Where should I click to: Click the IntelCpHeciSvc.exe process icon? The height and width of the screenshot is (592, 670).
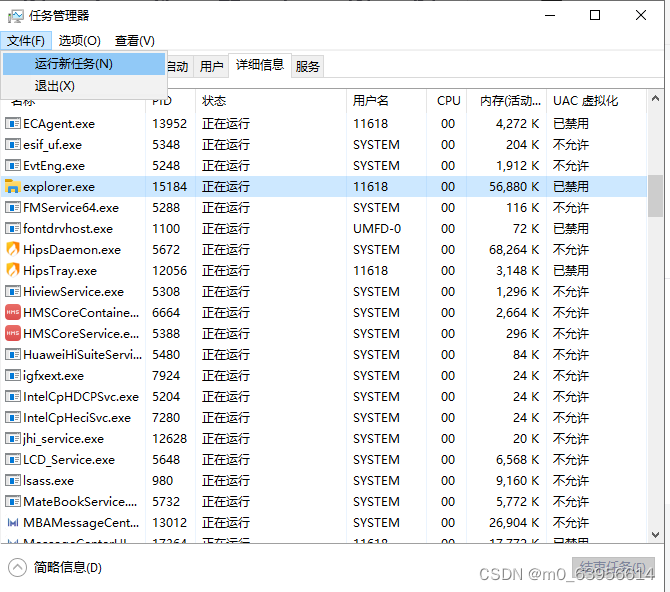coord(13,418)
